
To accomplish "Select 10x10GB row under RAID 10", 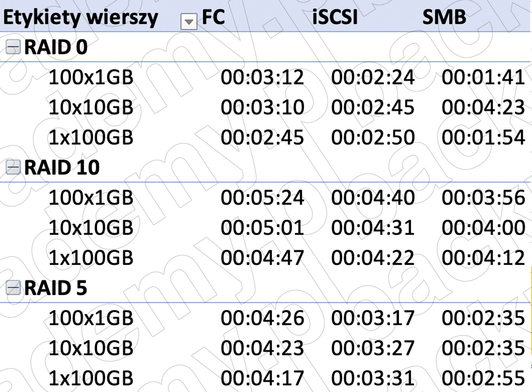I will click(x=91, y=228).
